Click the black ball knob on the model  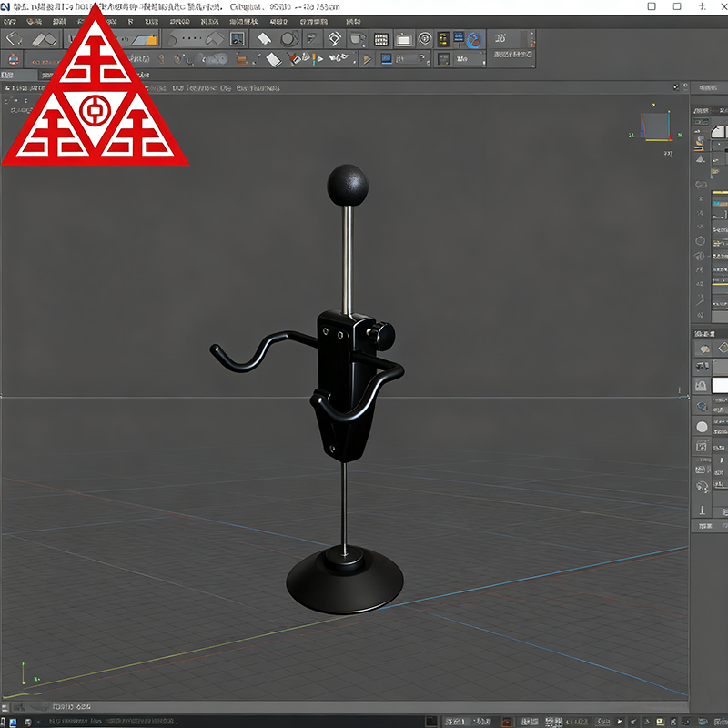tap(348, 185)
